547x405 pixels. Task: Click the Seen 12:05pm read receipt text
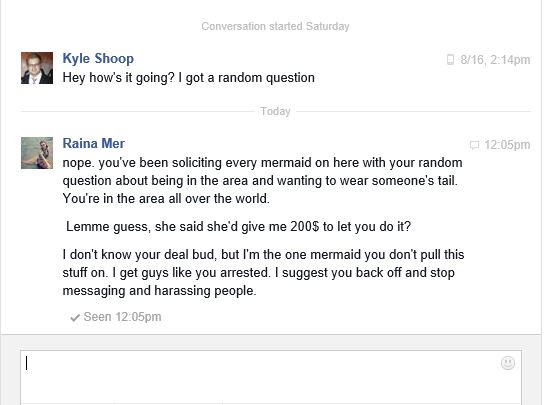[122, 317]
